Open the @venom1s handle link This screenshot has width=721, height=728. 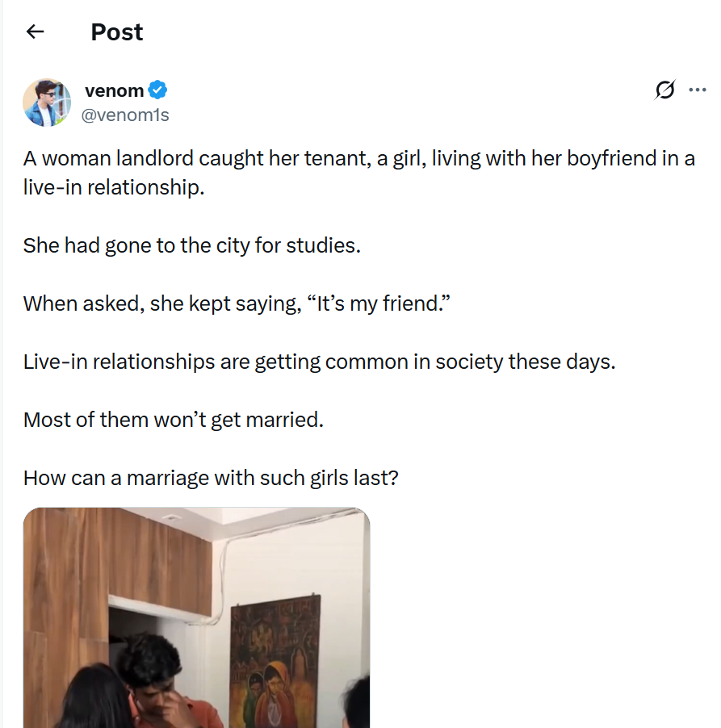[127, 115]
